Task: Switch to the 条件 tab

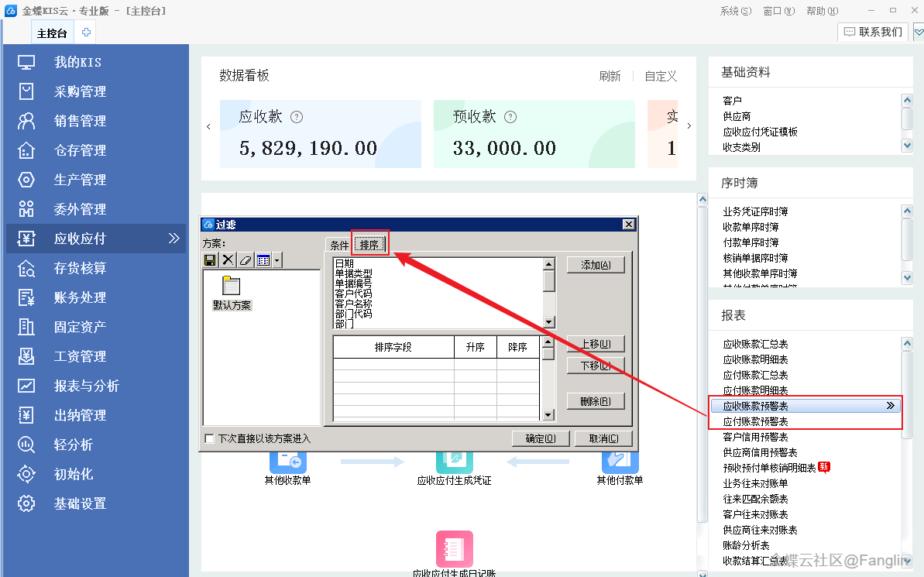Action: click(x=339, y=245)
